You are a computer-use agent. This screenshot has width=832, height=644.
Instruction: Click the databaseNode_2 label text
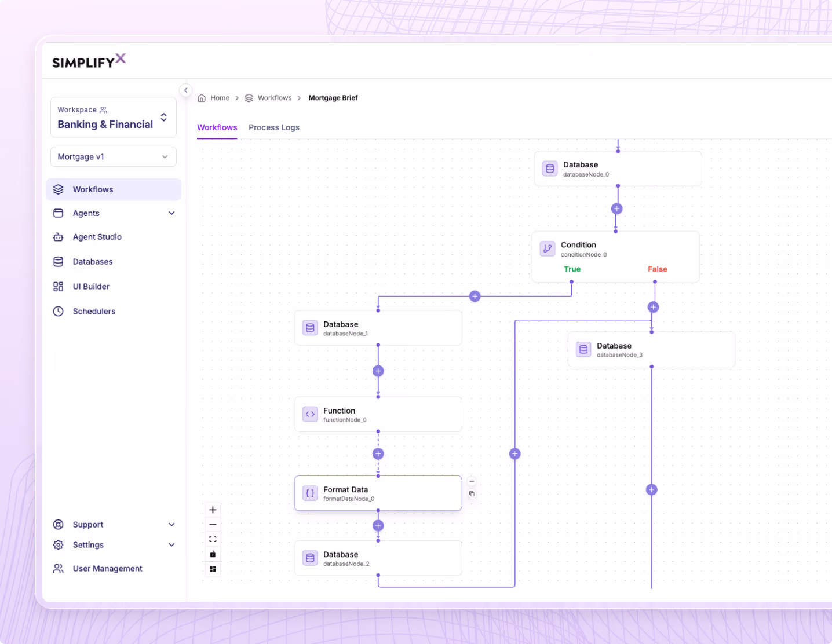(346, 563)
